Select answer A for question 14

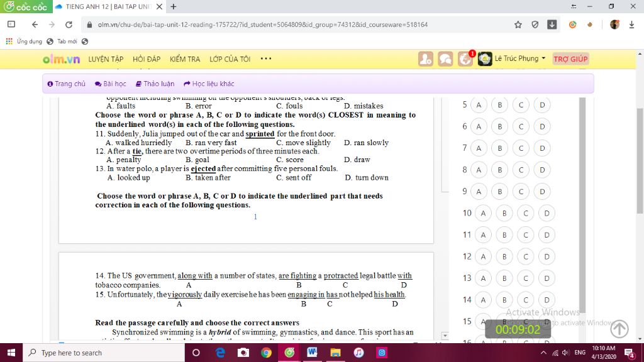coord(483,300)
